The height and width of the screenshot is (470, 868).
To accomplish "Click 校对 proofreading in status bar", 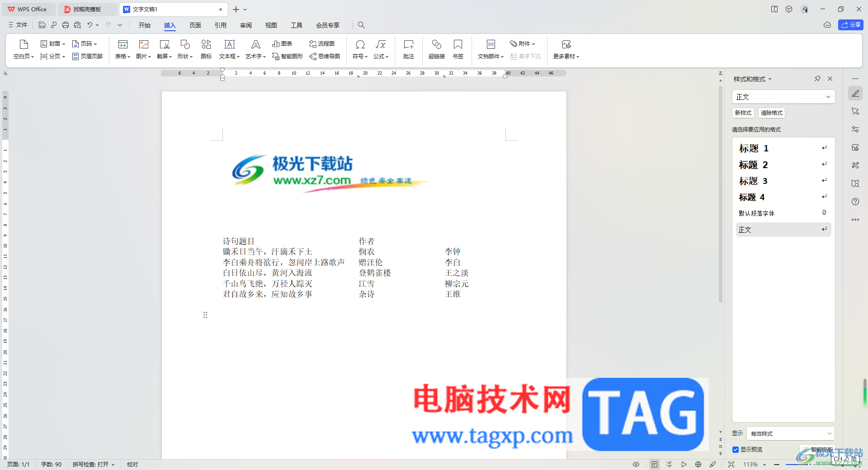I will coord(132,465).
